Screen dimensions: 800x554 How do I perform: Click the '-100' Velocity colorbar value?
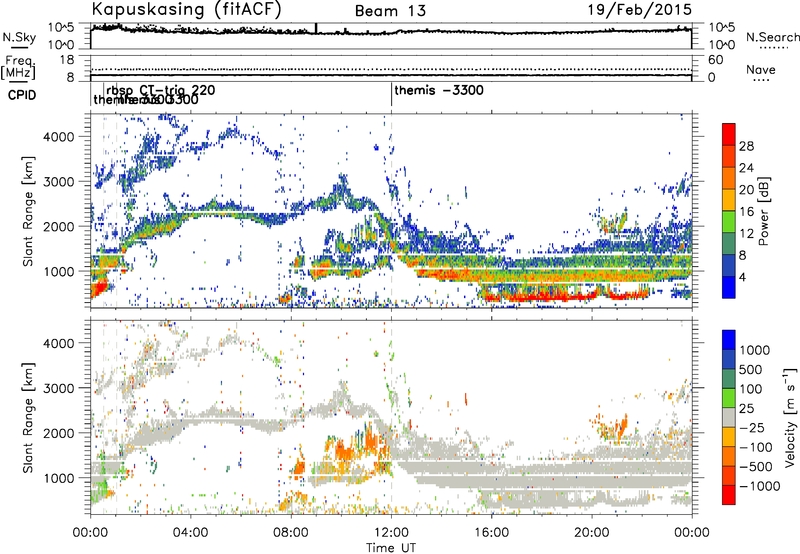[756, 447]
